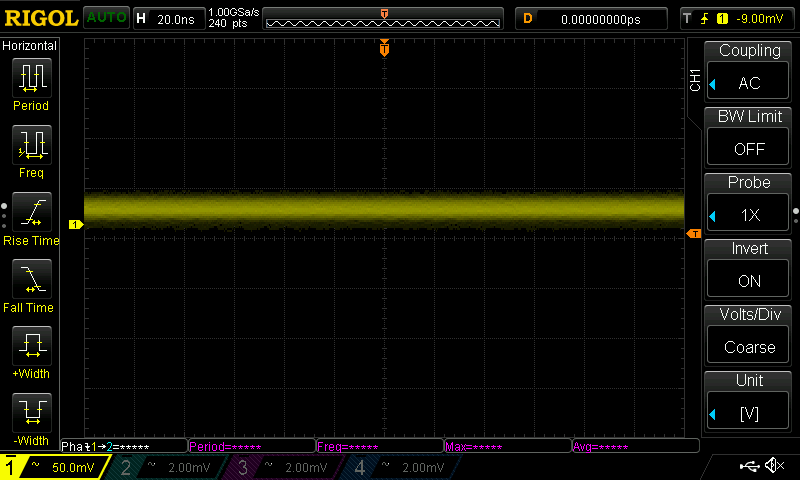
Task: Toggle the muted speaker sound icon
Action: point(774,465)
